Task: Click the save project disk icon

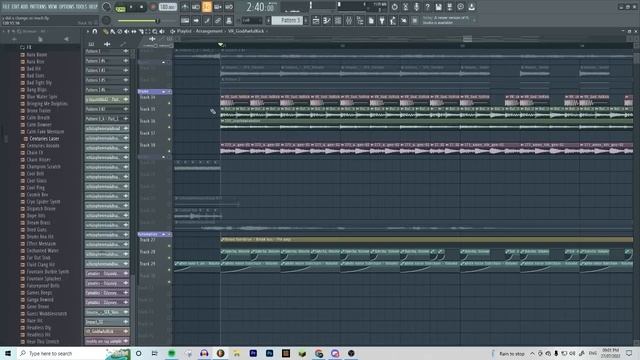Action: click(x=438, y=7)
